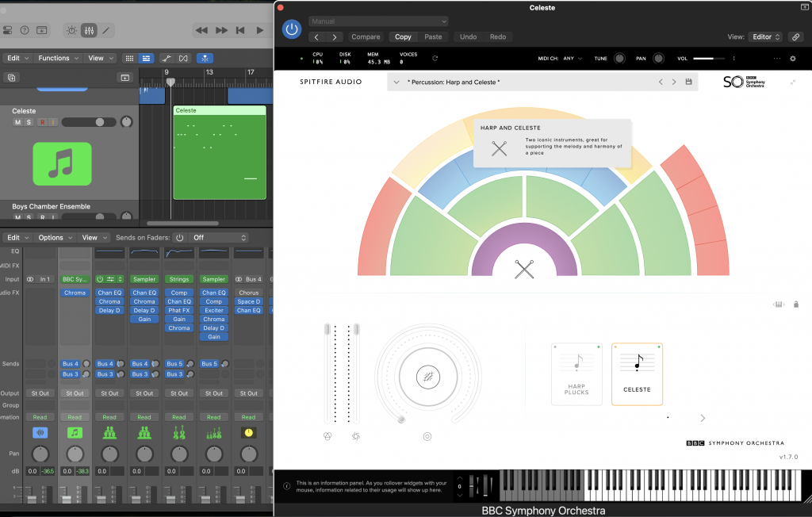Viewport: 812px width, 517px height.
Task: Open Smart Controls with the dial icon
Action: 71,31
